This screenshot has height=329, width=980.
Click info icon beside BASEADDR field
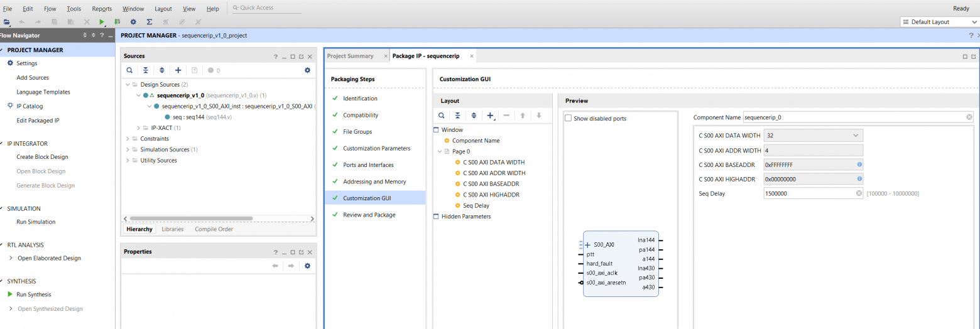(x=859, y=164)
